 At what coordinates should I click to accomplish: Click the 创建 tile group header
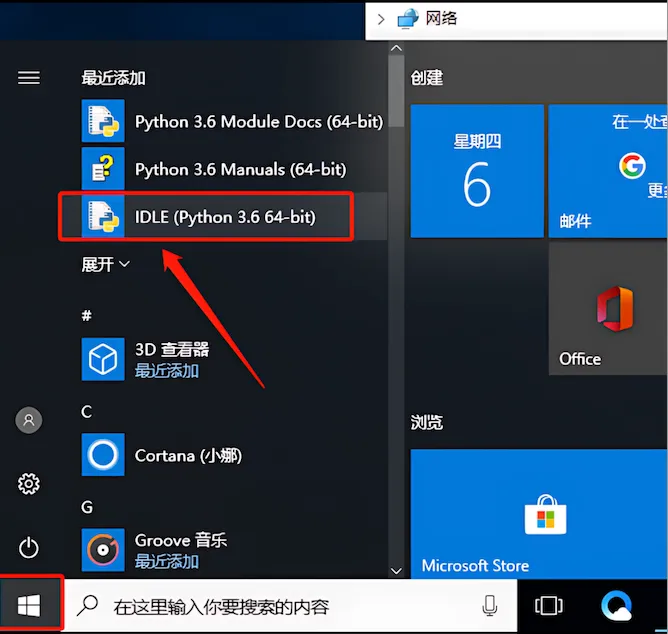[427, 78]
